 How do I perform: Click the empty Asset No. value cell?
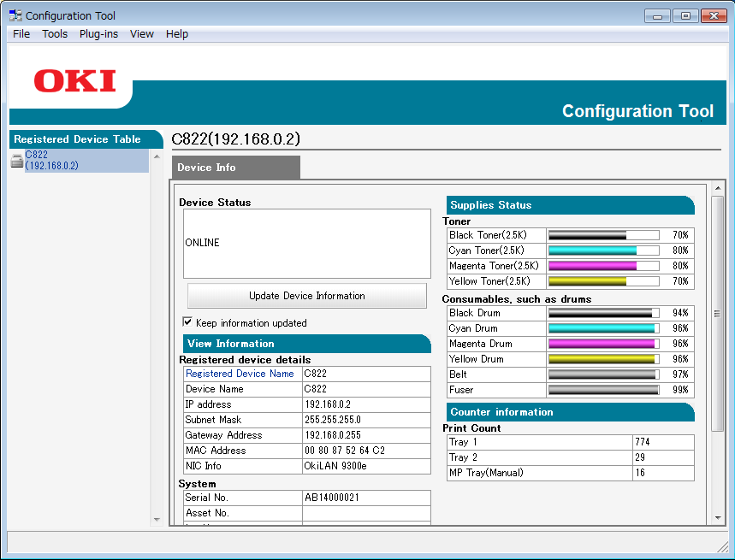(366, 513)
